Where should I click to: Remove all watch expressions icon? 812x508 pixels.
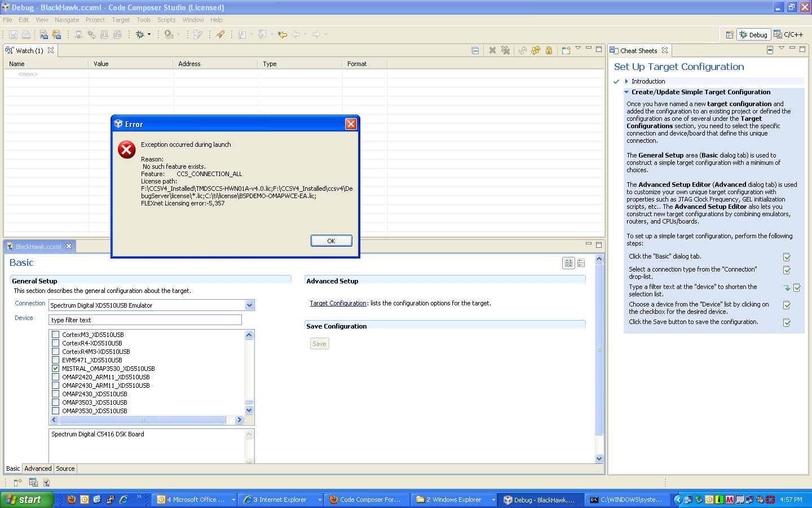pos(506,50)
